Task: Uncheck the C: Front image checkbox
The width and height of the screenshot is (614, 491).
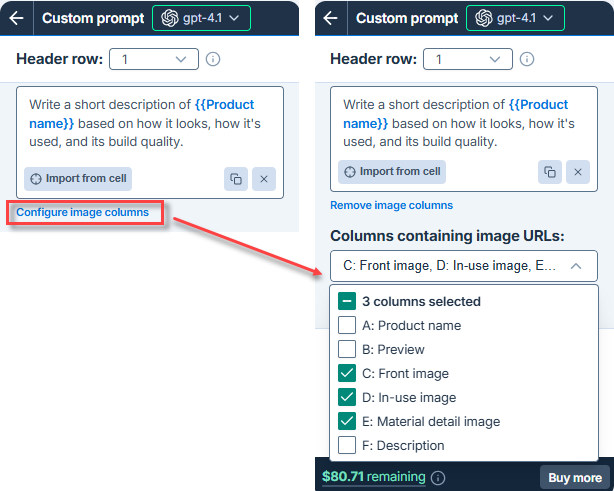Action: click(x=347, y=373)
